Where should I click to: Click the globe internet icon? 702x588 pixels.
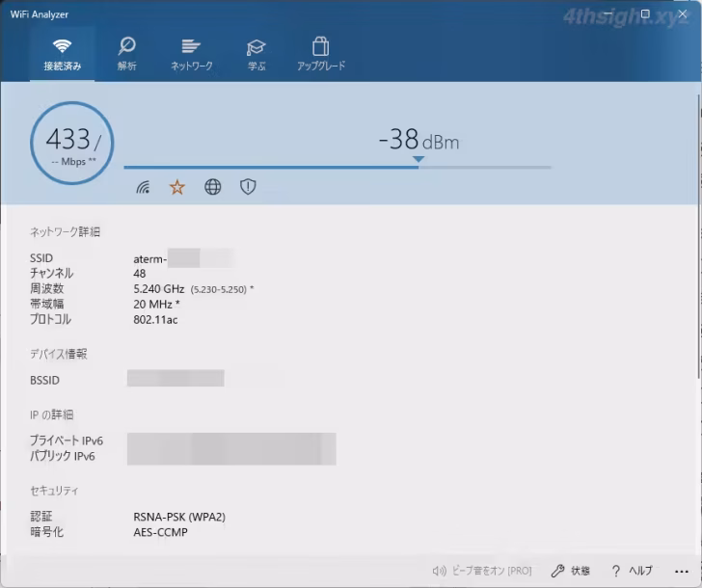pyautogui.click(x=213, y=187)
